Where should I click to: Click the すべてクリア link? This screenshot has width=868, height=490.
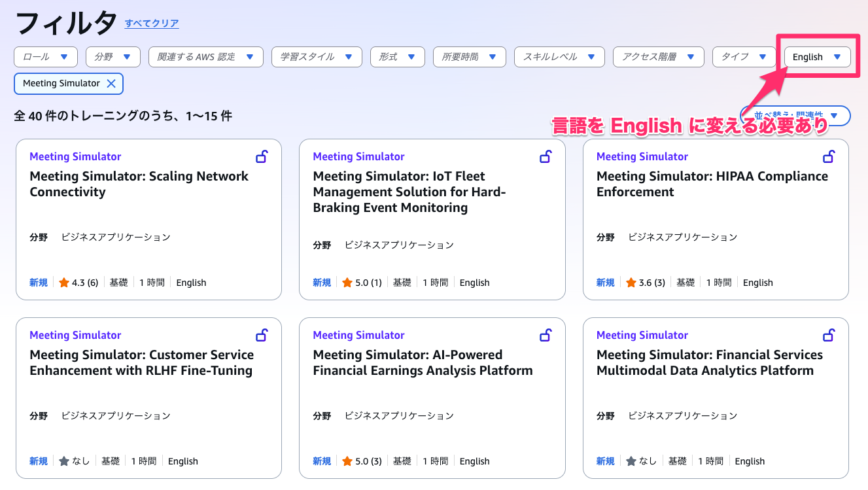(x=152, y=24)
